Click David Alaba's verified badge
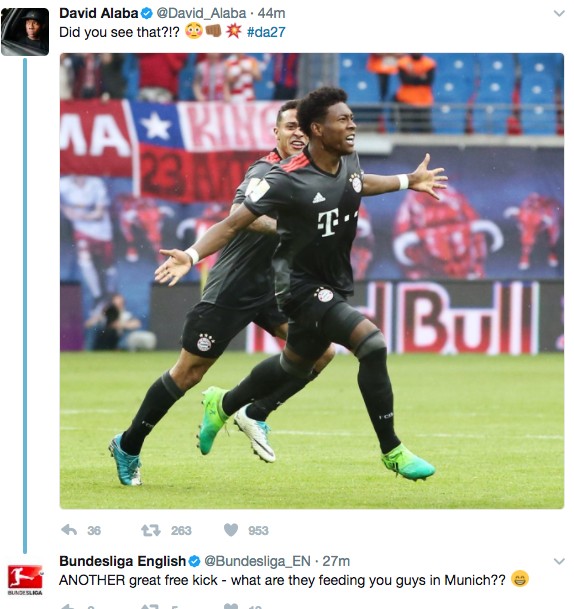Screen dimensions: 574x609 (147, 14)
